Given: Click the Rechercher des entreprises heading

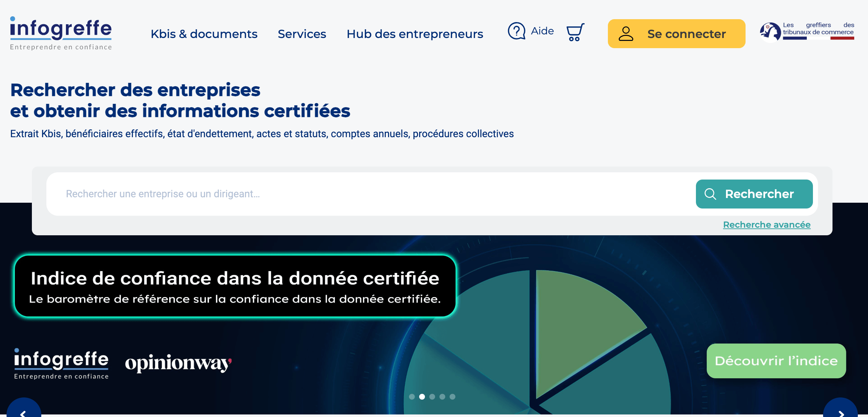Looking at the screenshot, I should pyautogui.click(x=180, y=100).
